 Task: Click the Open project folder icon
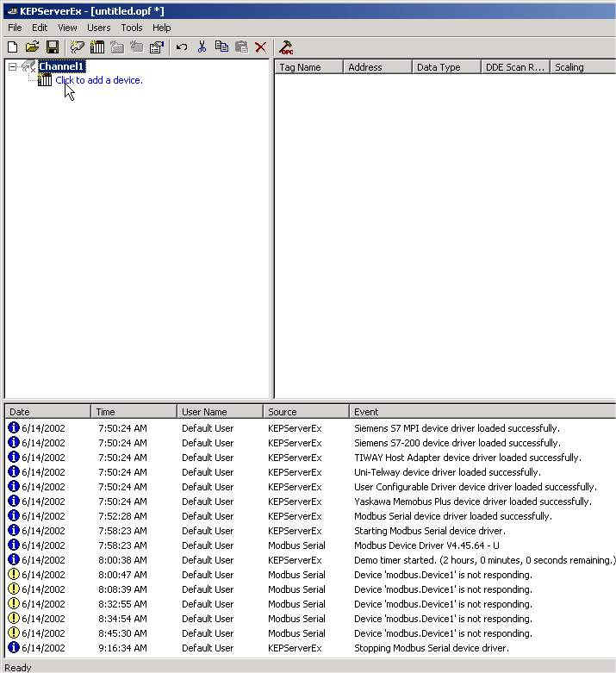click(x=32, y=47)
